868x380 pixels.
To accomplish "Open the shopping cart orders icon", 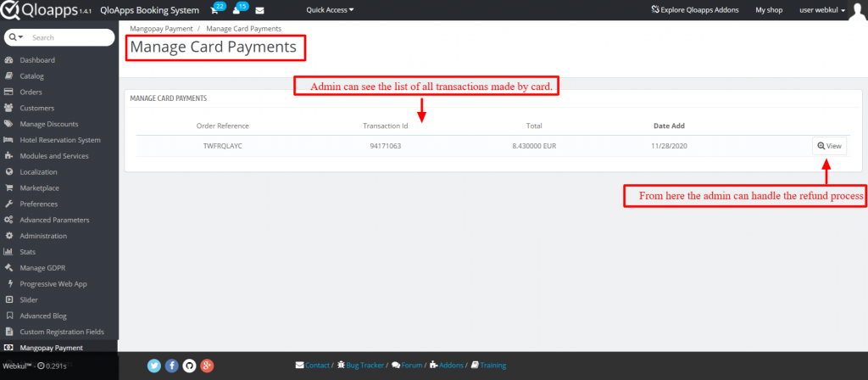I will click(214, 10).
